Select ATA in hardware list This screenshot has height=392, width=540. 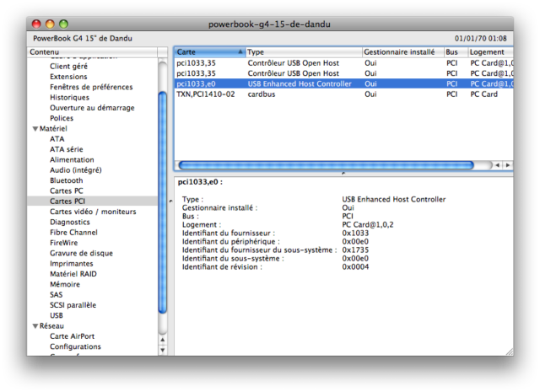pos(57,139)
